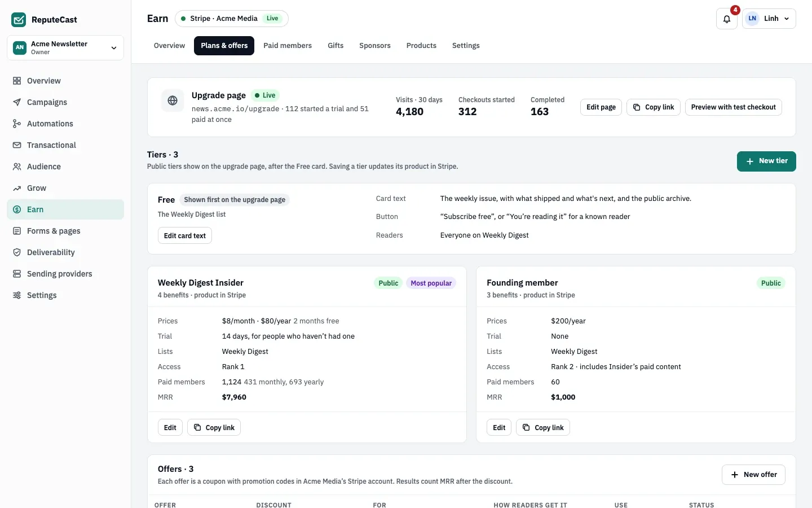The height and width of the screenshot is (508, 812).
Task: Open the Stripe · Acme Media connection pill
Action: pos(232,19)
